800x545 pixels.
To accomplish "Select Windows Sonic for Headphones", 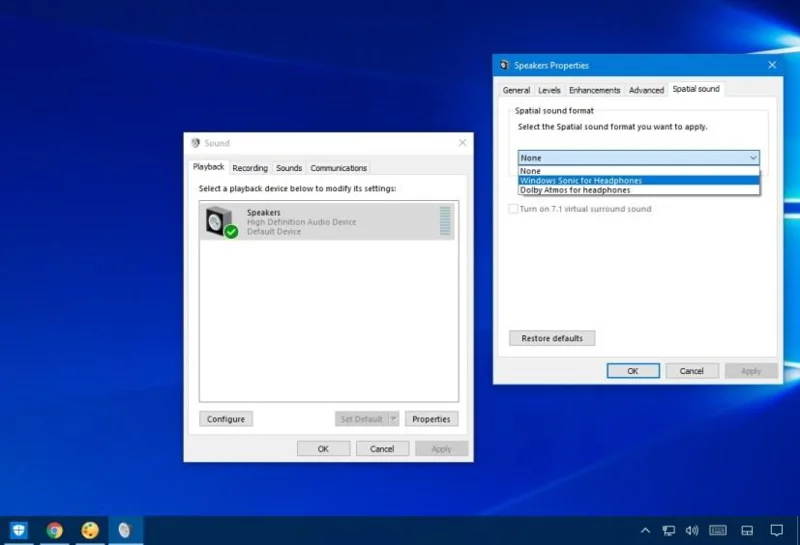I will click(x=639, y=180).
